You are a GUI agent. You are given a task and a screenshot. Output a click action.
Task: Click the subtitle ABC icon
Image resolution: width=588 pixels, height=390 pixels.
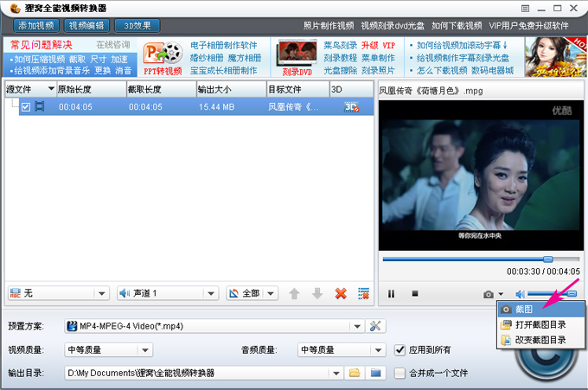[16, 293]
